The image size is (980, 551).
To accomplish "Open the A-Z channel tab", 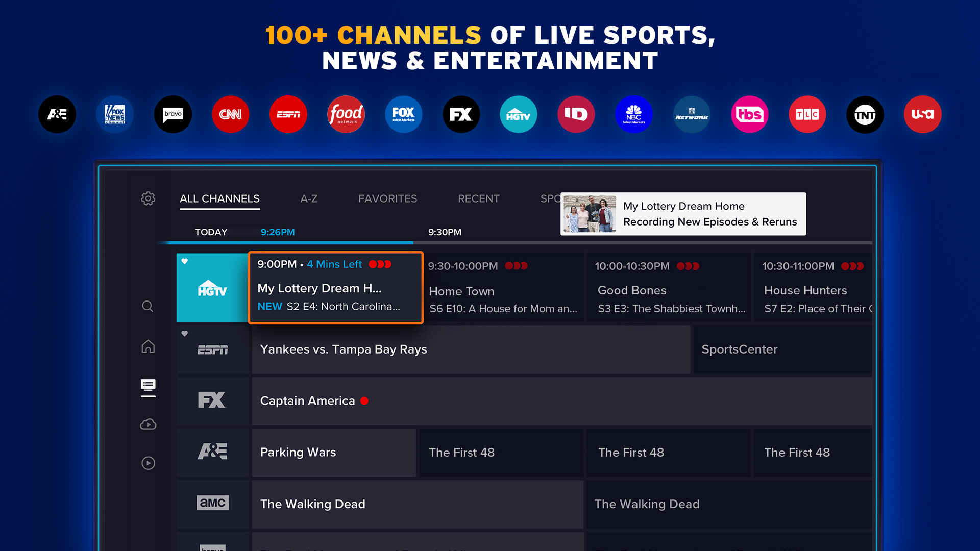I will pyautogui.click(x=308, y=198).
